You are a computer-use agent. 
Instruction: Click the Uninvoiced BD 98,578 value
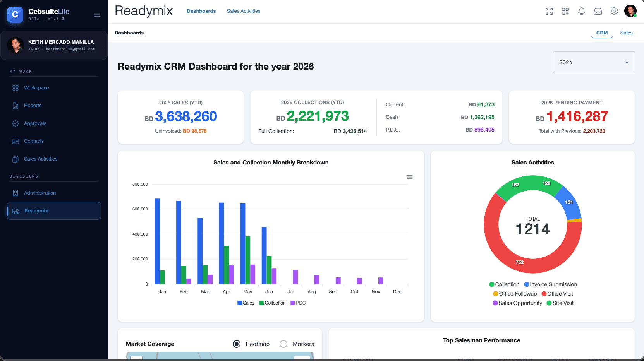coord(195,131)
